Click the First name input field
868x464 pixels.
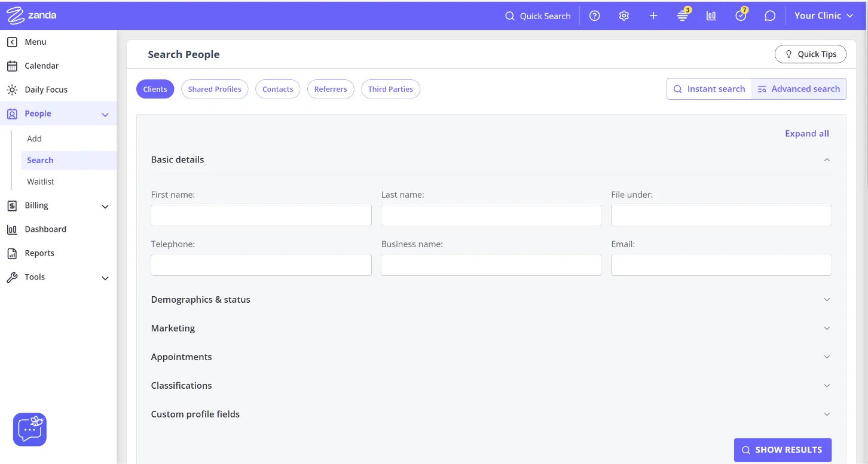point(261,216)
